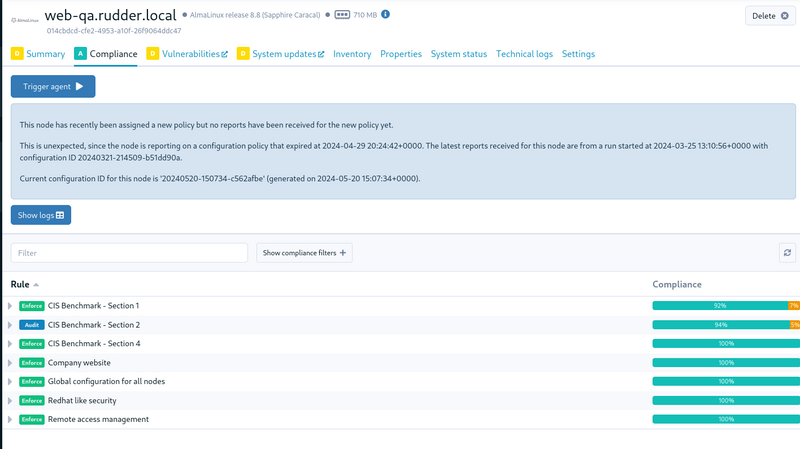Click the memory RAM icon in header
Screen dimensions: 800x449
point(342,15)
